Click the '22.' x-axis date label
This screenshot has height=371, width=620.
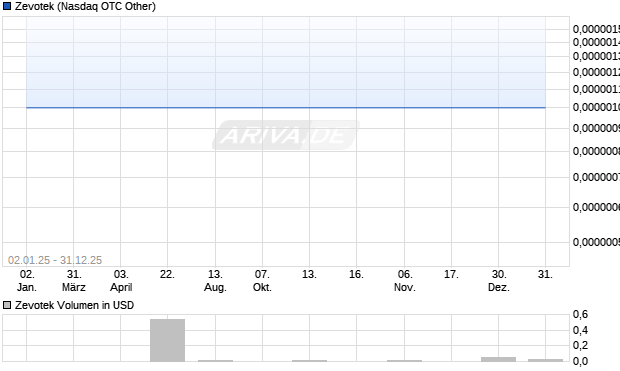click(x=167, y=274)
